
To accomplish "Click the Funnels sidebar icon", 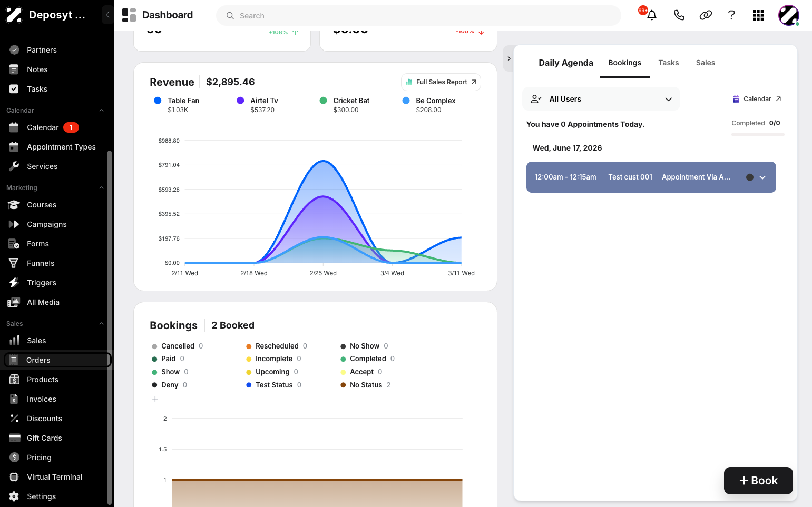I will (14, 263).
